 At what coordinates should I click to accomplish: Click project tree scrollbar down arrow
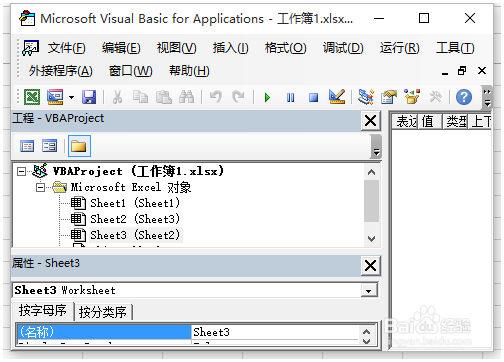tap(371, 239)
